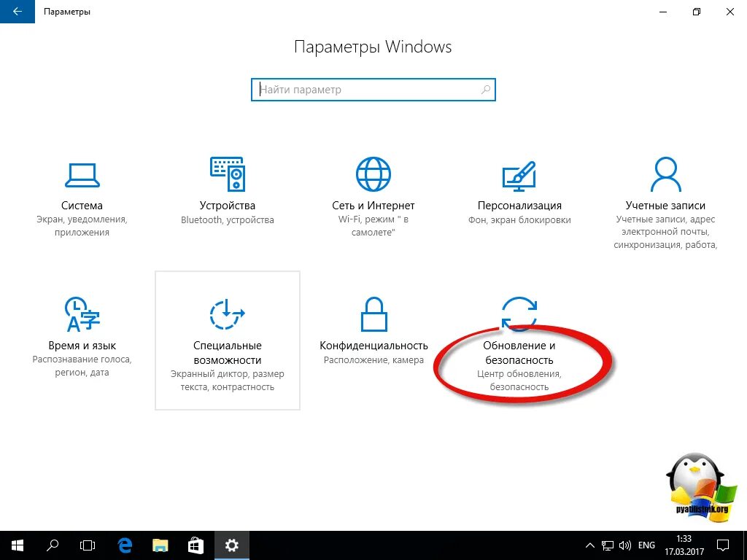
Task: Open the volume tray icon
Action: [x=625, y=545]
